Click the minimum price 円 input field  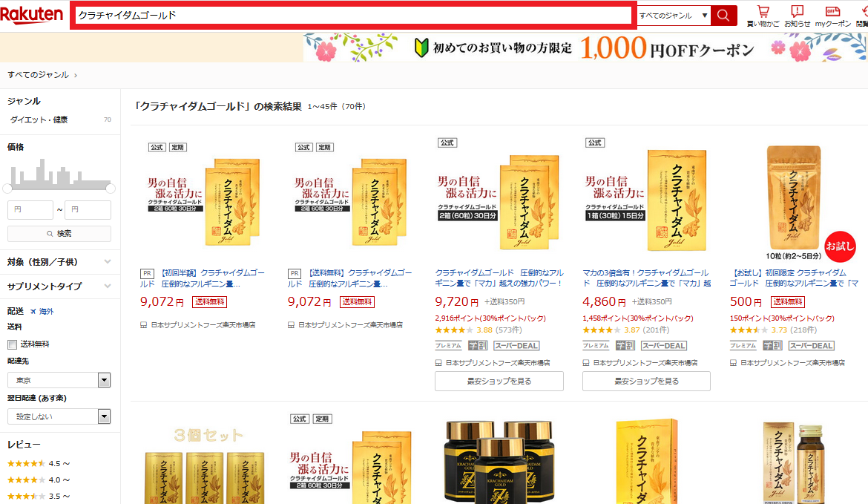30,210
